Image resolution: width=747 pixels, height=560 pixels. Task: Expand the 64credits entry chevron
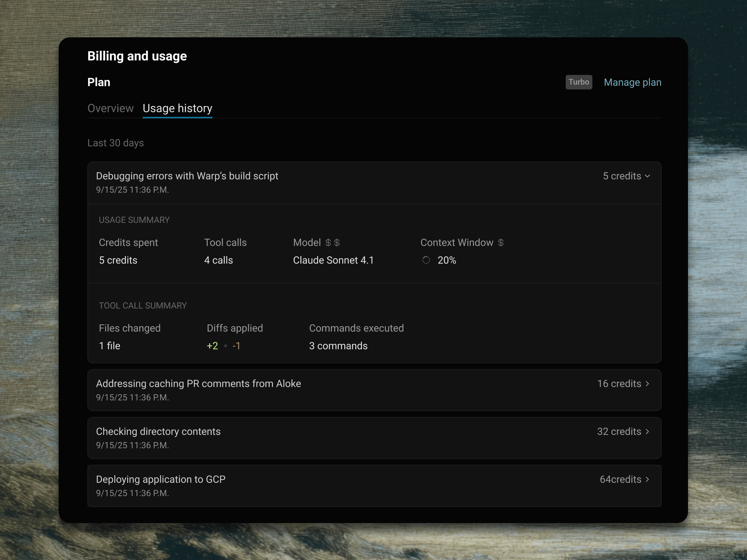(x=648, y=479)
